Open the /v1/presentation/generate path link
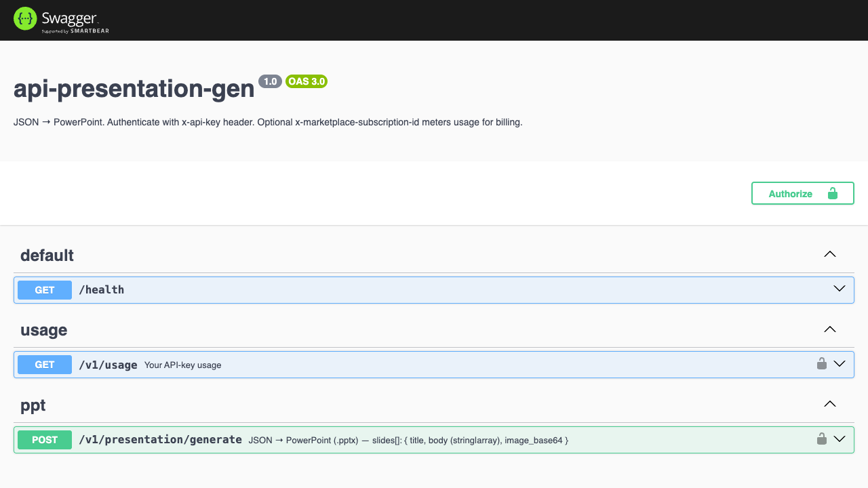The image size is (868, 488). (x=160, y=440)
